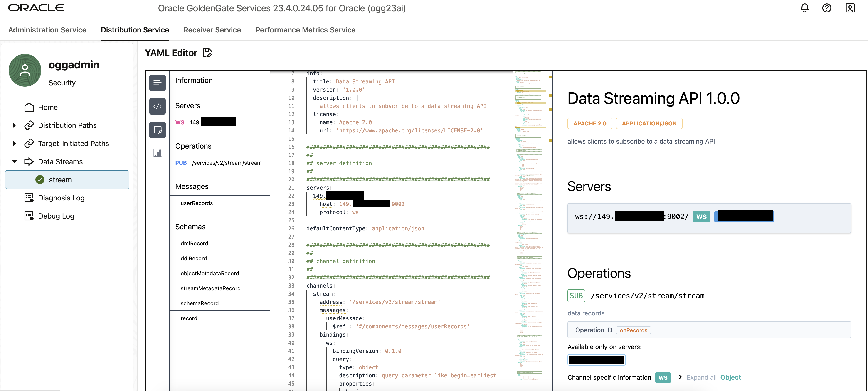
Task: Select the document outline view icon
Action: pyautogui.click(x=157, y=83)
